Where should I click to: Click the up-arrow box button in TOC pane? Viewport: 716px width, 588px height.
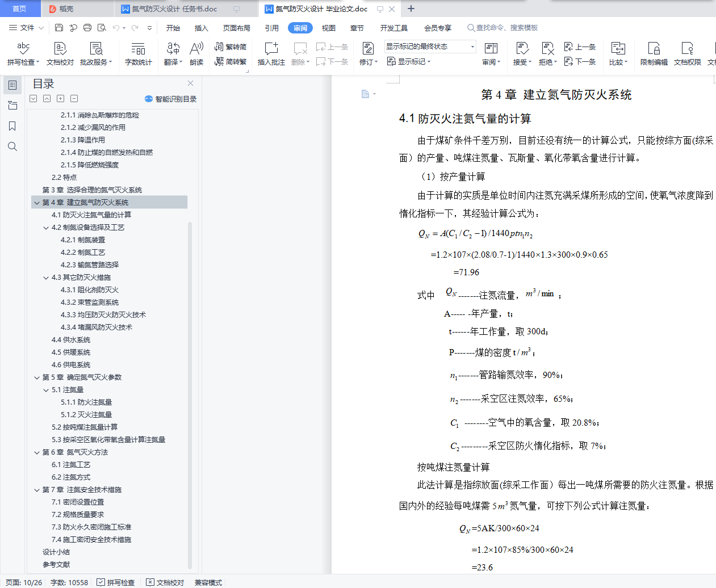(47, 99)
